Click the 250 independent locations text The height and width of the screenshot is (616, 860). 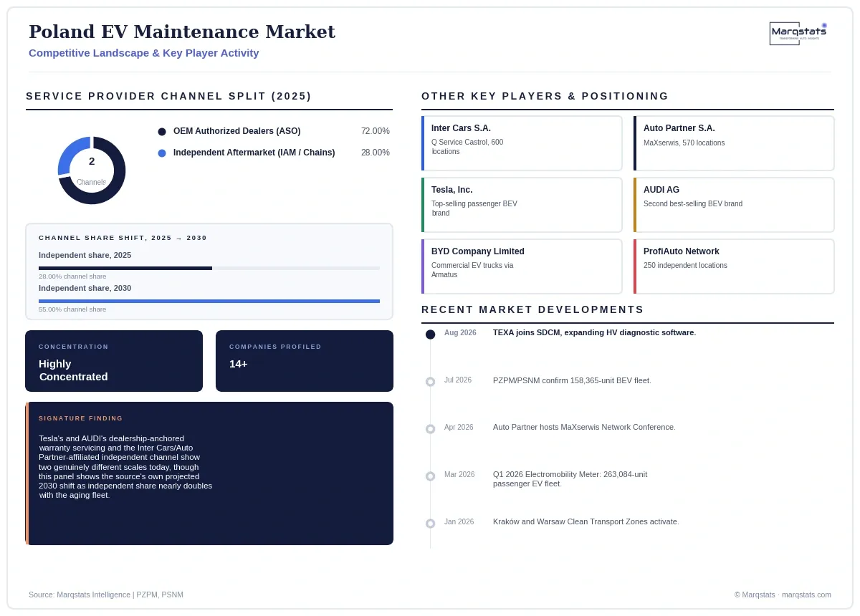tap(685, 266)
